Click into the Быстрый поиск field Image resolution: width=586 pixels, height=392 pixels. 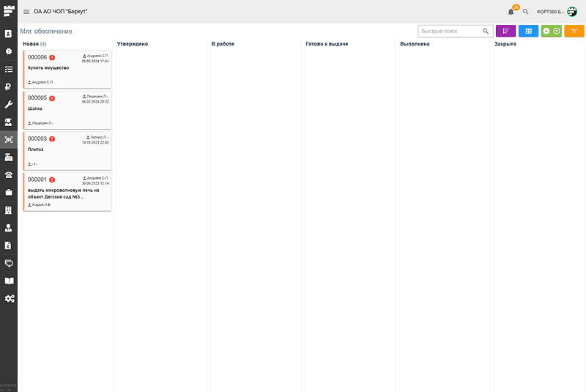point(450,32)
